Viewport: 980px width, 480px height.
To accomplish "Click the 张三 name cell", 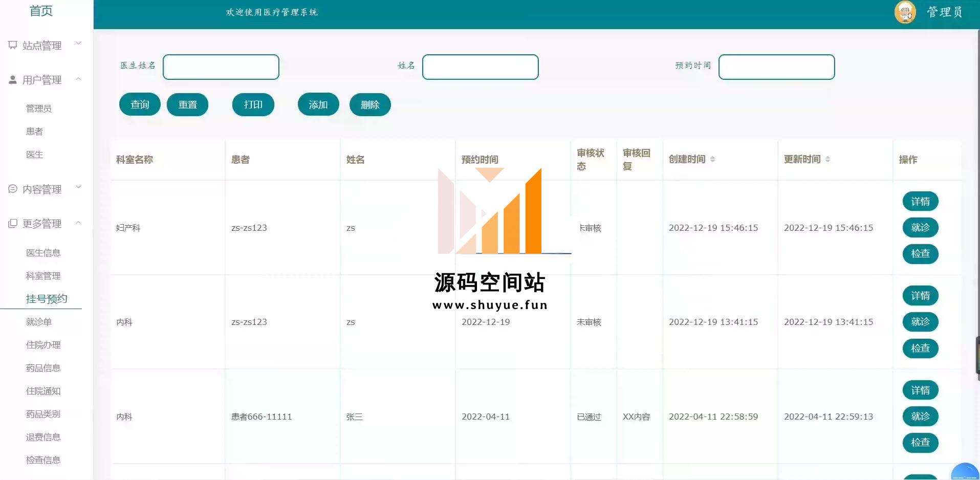I will [x=355, y=417].
